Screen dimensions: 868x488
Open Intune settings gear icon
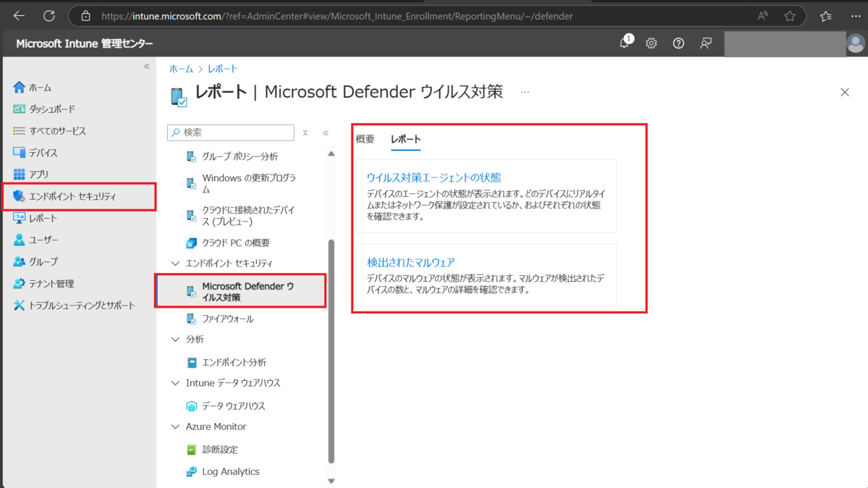tap(651, 43)
